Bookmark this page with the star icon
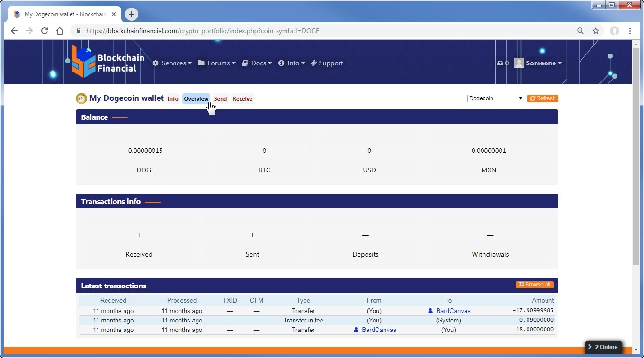 coord(596,31)
